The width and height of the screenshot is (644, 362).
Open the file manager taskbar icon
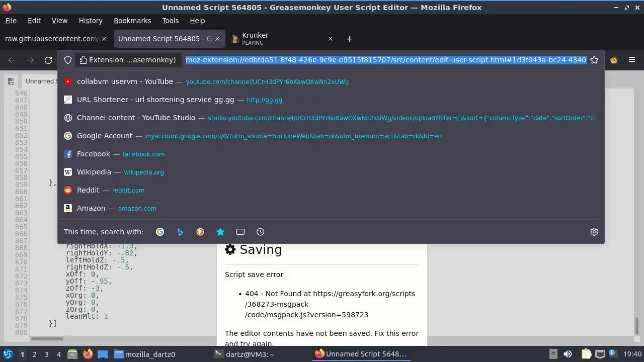pos(72,354)
